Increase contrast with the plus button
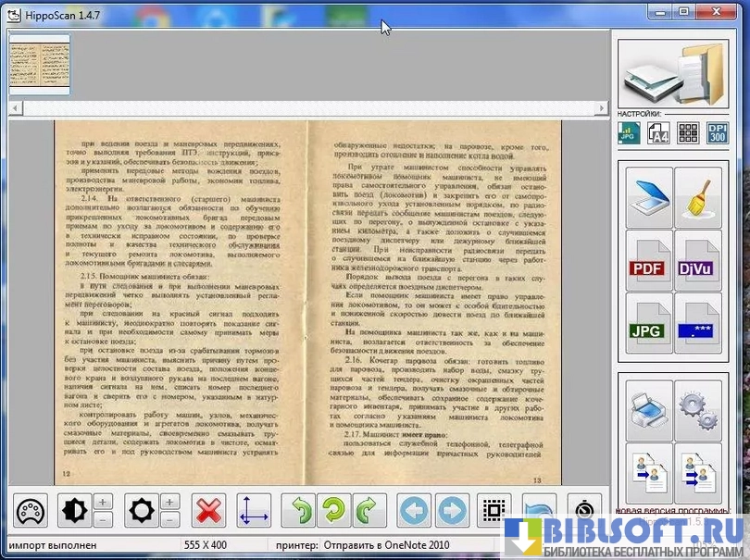 click(x=104, y=502)
